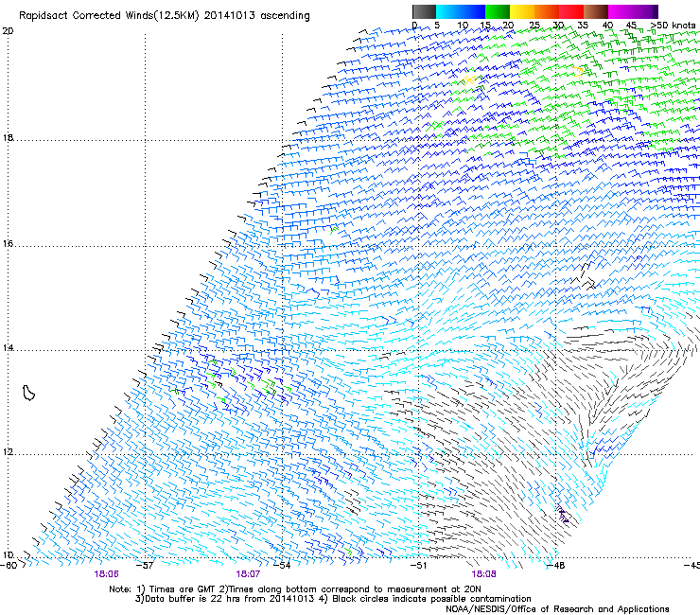Click the longitude label '-60'
The height and width of the screenshot is (615, 700).
click(9, 566)
